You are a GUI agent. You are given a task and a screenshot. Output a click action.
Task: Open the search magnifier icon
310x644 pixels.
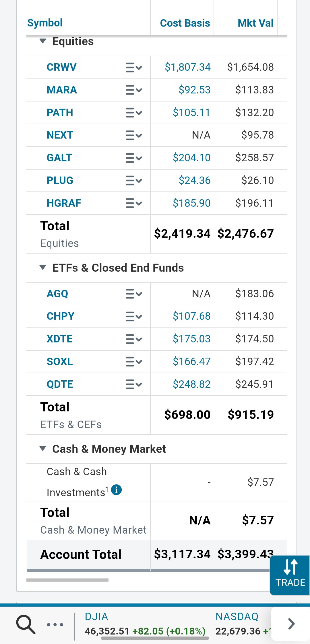pyautogui.click(x=26, y=624)
